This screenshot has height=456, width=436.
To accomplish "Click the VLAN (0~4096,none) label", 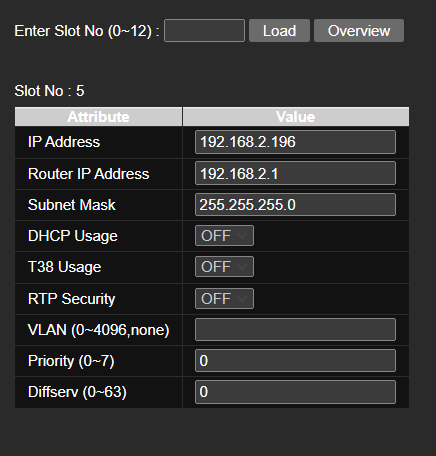I will (99, 330).
